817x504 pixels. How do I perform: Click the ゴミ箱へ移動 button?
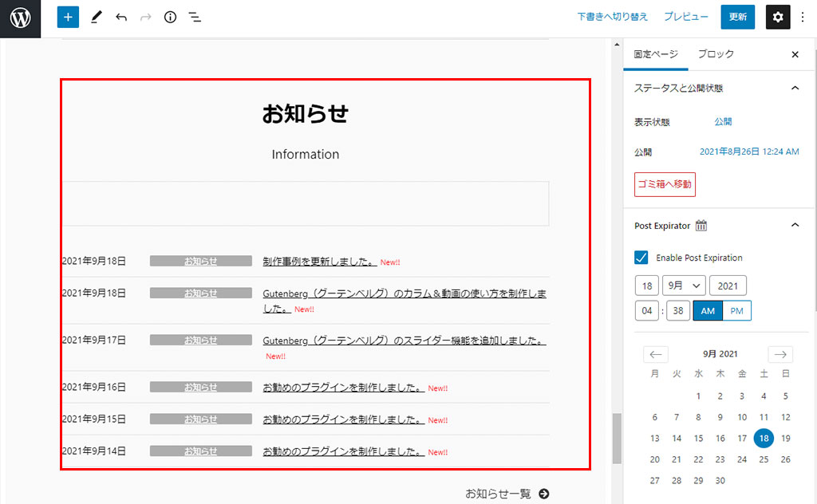point(665,185)
